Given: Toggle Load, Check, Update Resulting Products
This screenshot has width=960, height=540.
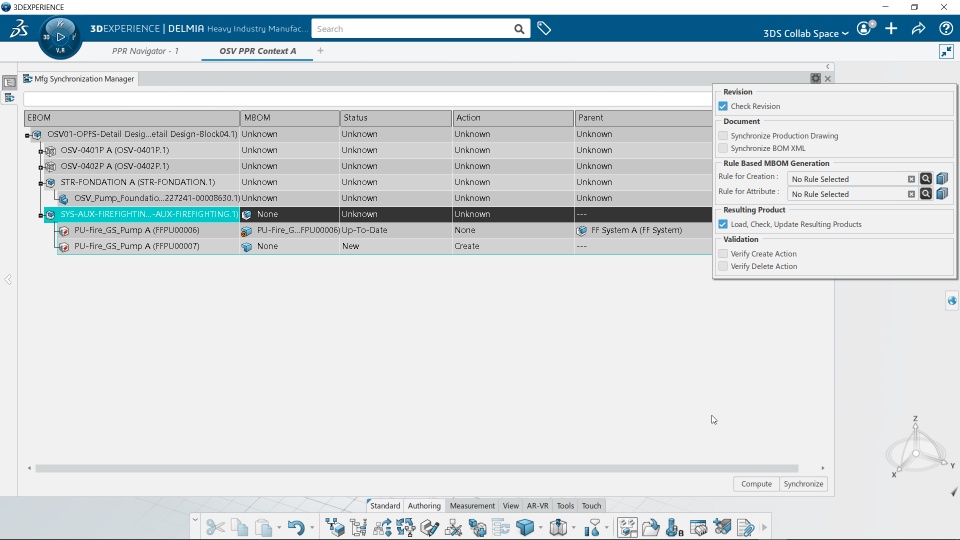Looking at the screenshot, I should (x=723, y=224).
